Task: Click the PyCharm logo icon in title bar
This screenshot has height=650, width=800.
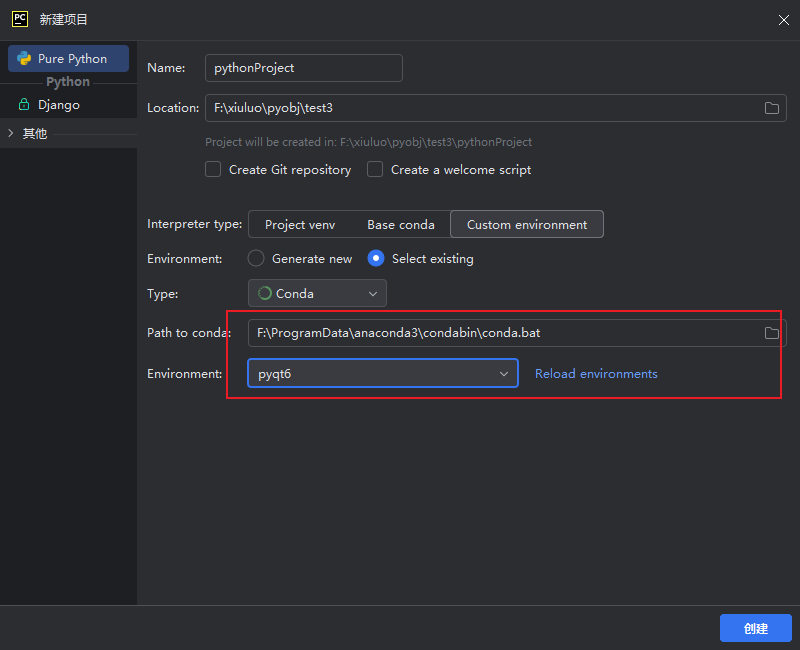Action: pyautogui.click(x=19, y=19)
